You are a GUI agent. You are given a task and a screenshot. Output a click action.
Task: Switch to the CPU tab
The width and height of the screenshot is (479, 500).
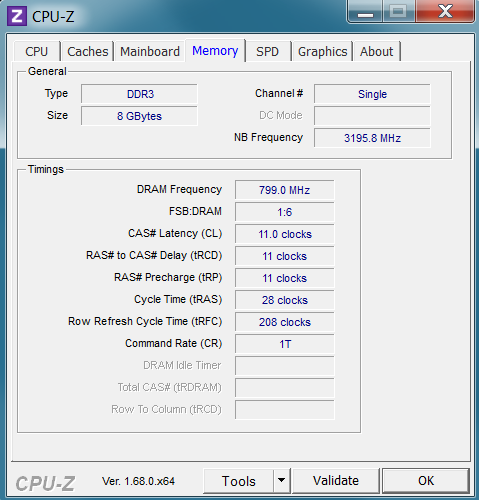tap(37, 52)
